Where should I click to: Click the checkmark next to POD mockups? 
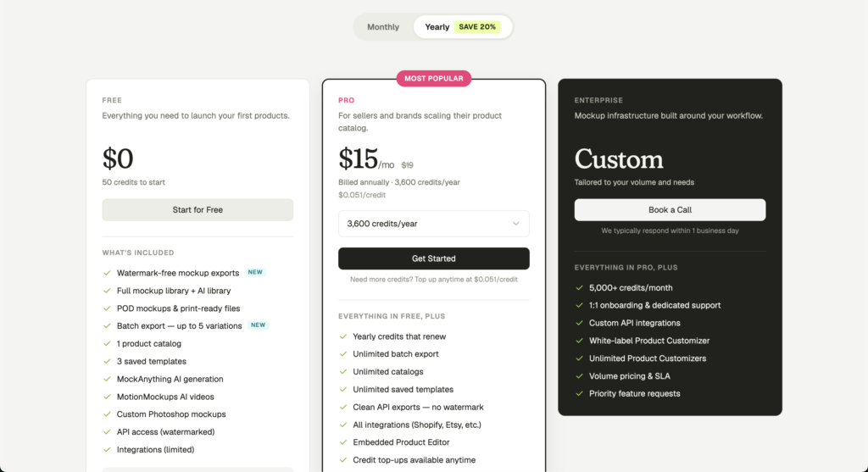(107, 308)
